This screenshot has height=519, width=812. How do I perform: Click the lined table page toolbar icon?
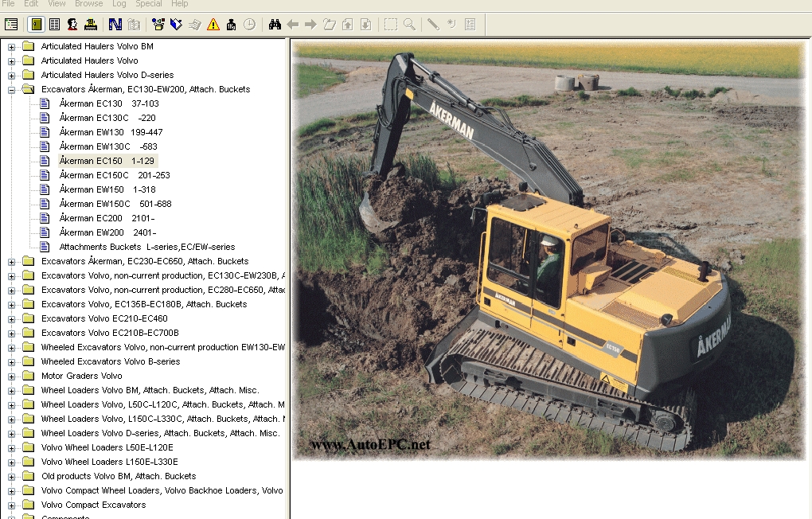(54, 25)
